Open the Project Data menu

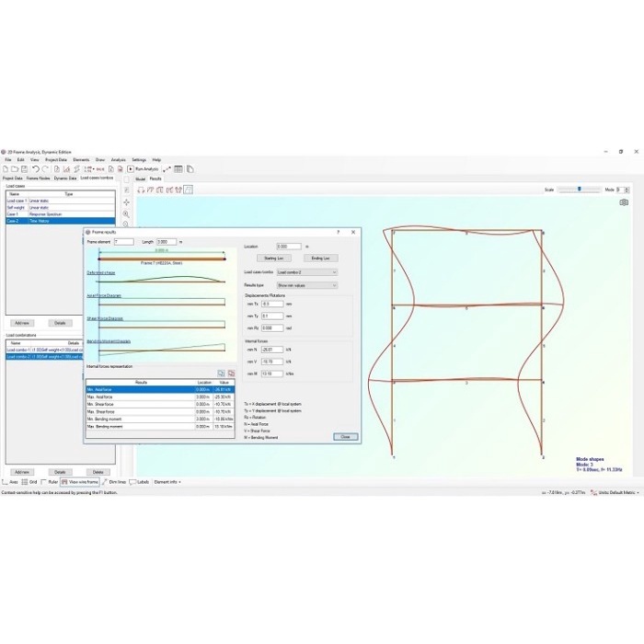(56, 160)
